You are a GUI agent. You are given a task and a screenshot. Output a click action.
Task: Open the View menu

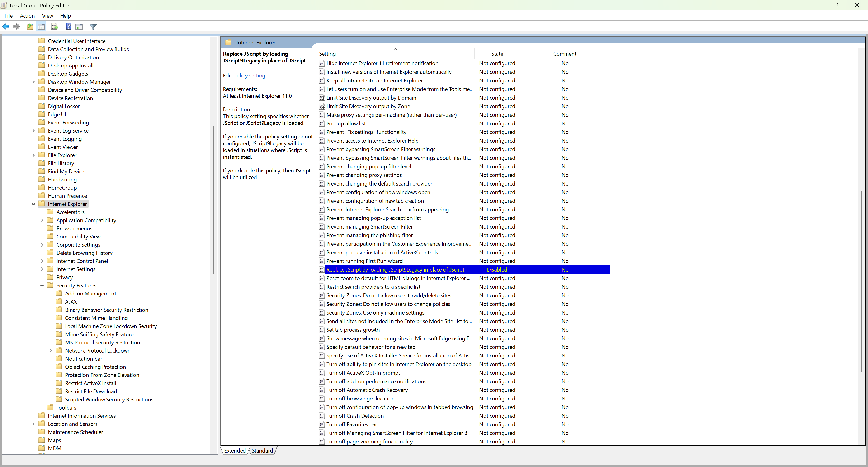(x=47, y=16)
